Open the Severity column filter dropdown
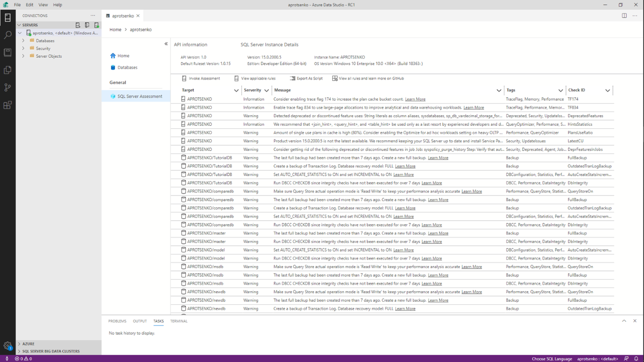 tap(267, 90)
